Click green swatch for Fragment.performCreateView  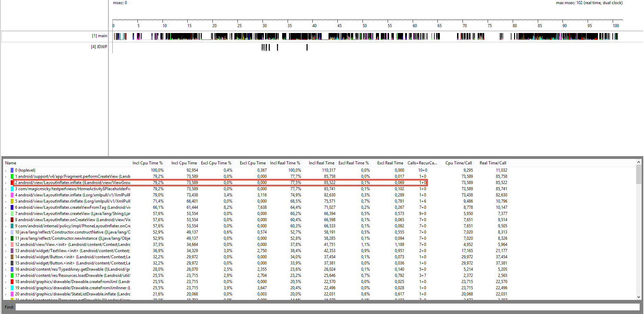point(12,176)
